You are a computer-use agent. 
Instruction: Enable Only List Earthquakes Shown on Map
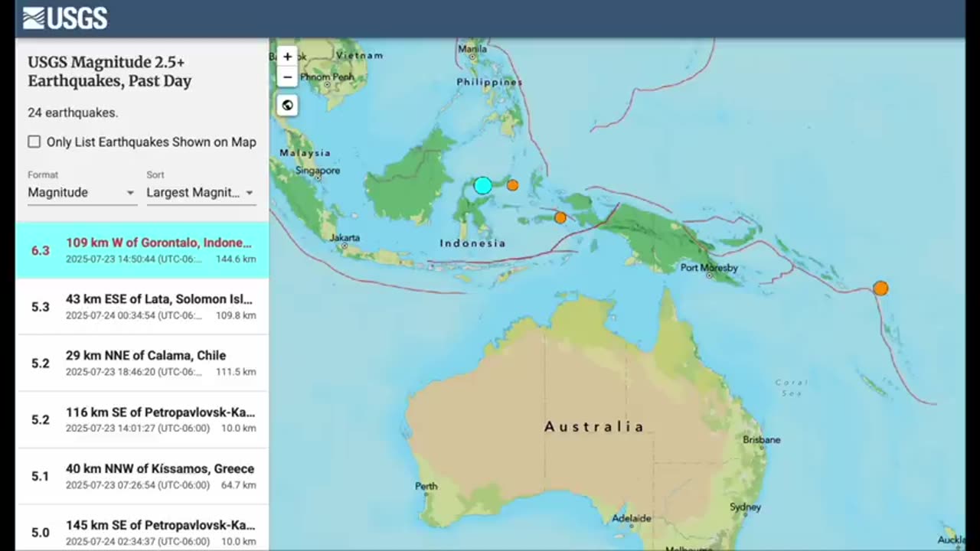34,142
